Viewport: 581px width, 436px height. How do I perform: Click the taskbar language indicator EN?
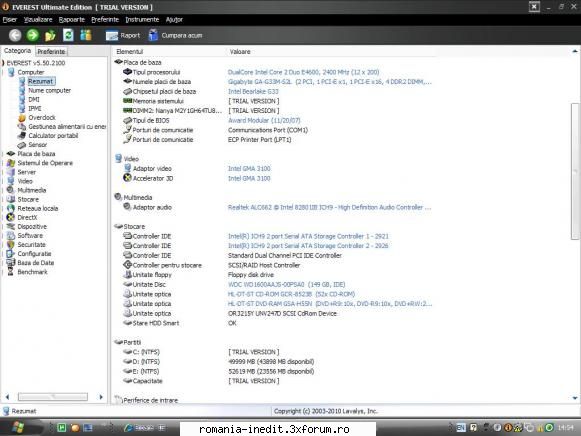tap(461, 427)
